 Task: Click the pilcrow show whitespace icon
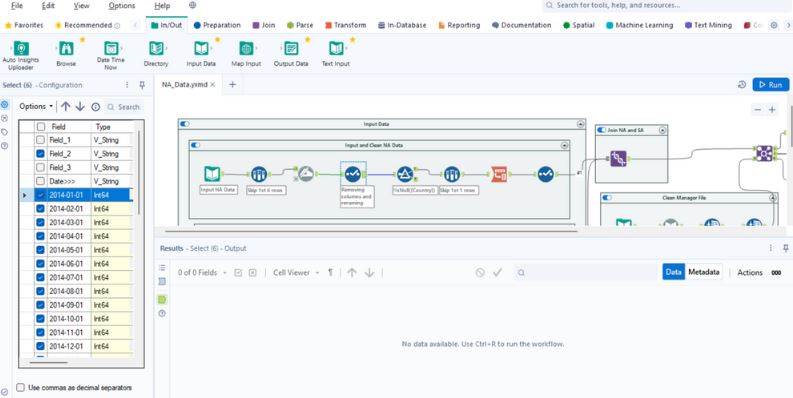pyautogui.click(x=330, y=273)
